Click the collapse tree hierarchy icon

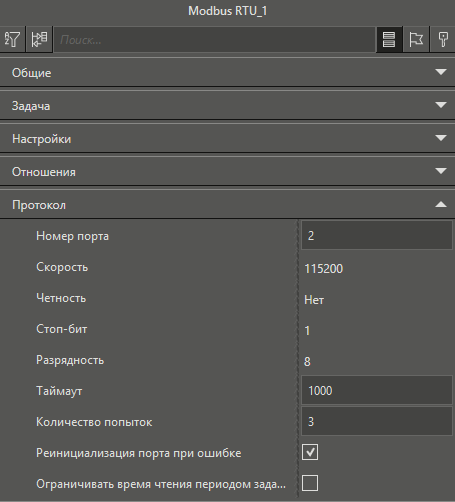[39, 39]
